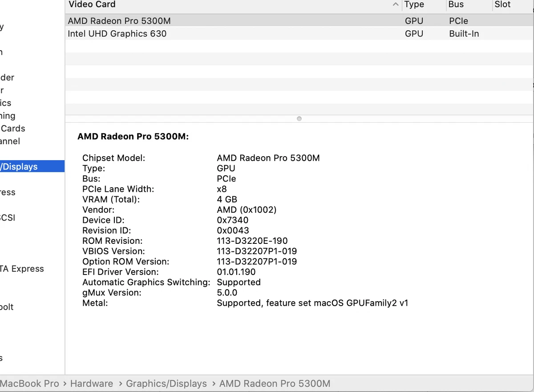Viewport: 534px width, 392px height.
Task: Click the Metal feature set GPUFamily2 v1 value
Action: (x=312, y=303)
